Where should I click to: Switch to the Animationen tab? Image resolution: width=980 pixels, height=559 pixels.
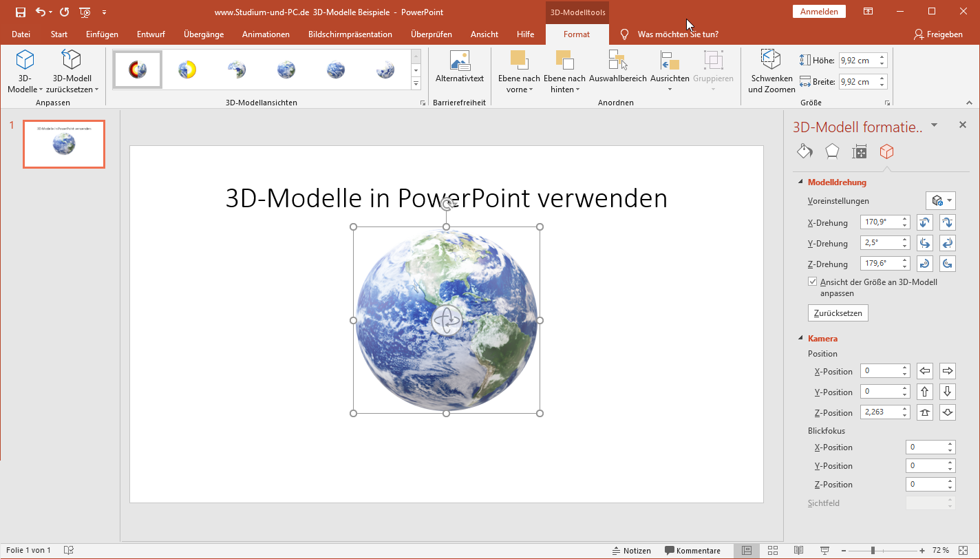(266, 34)
